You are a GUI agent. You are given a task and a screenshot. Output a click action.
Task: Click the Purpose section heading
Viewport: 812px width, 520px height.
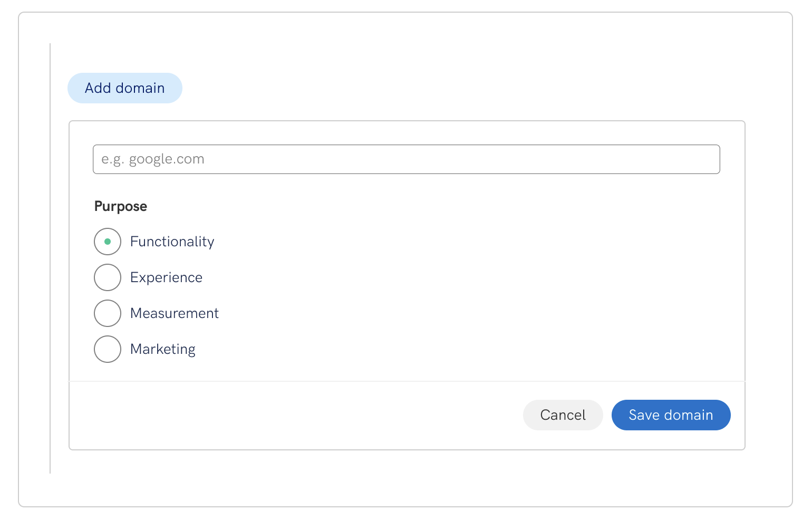tap(120, 206)
